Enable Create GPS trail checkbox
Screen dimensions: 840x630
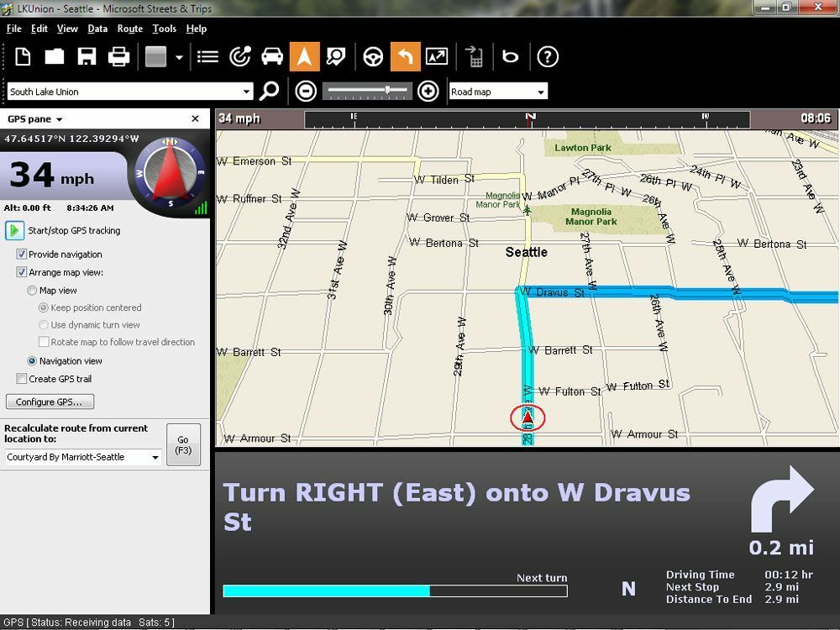click(x=22, y=379)
